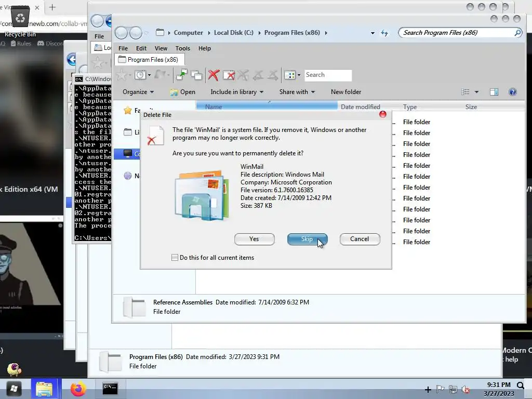This screenshot has height=399, width=532.
Task: Click the Action Center flag tray icon
Action: point(440,389)
